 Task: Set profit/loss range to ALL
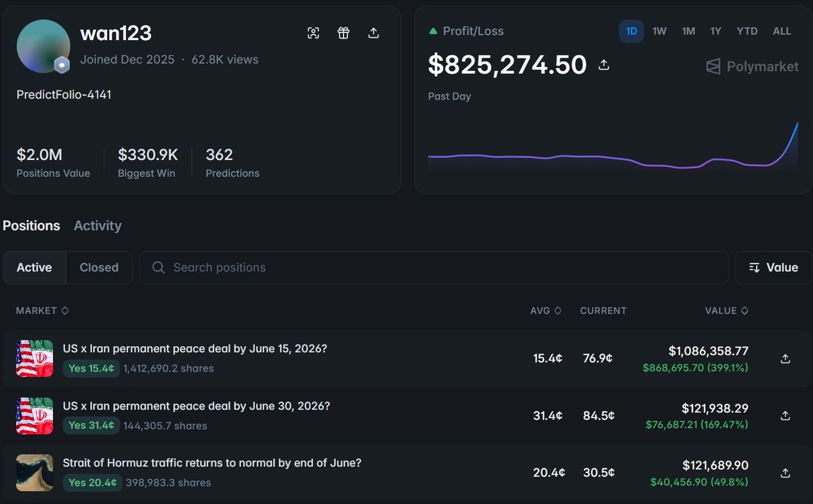click(x=782, y=31)
